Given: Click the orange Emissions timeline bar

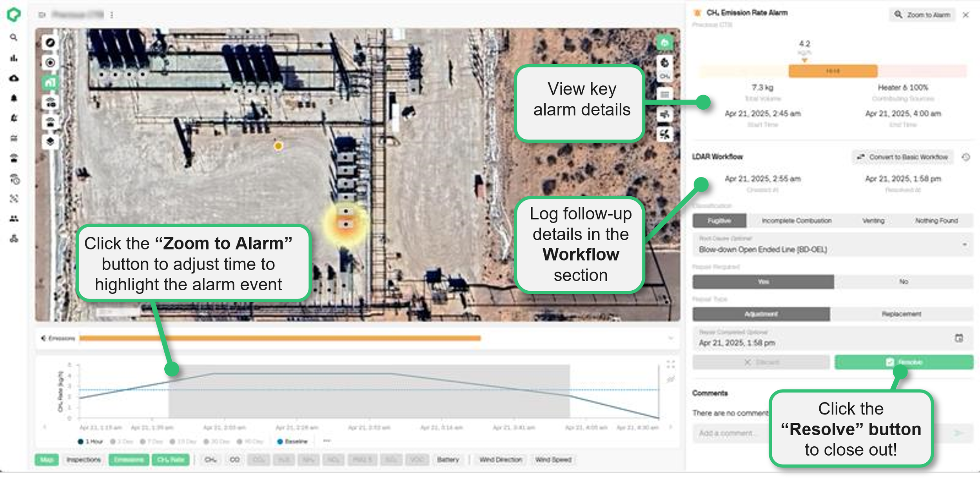Looking at the screenshot, I should coord(280,338).
